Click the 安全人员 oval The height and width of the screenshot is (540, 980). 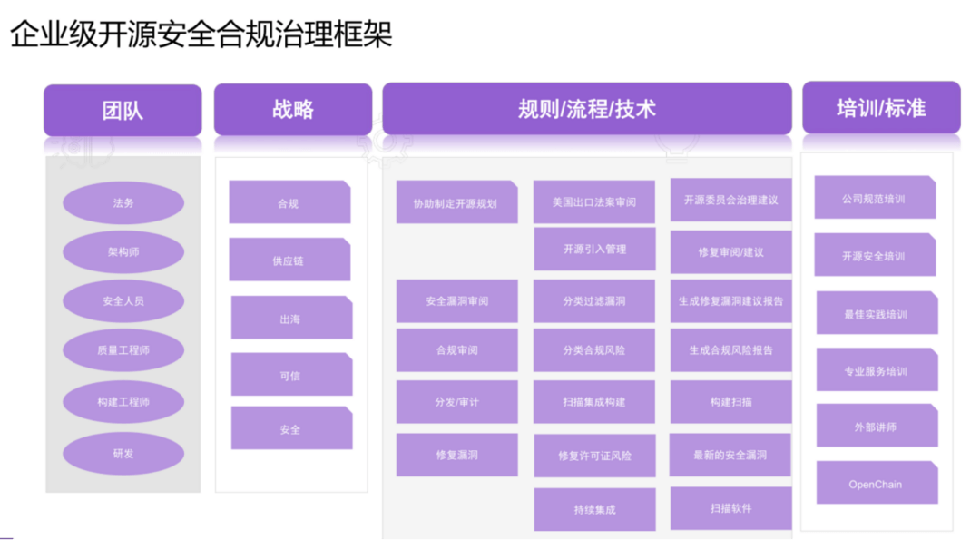point(123,300)
